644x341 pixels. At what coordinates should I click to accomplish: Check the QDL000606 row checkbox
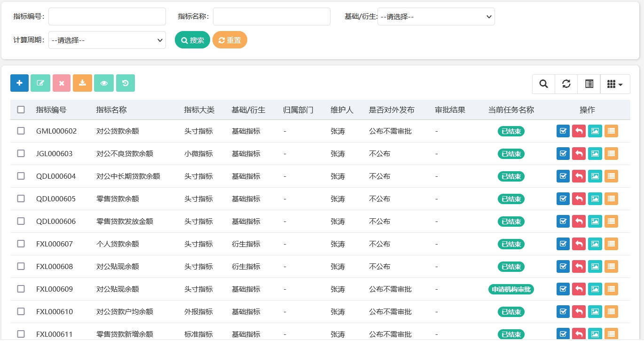tap(21, 221)
